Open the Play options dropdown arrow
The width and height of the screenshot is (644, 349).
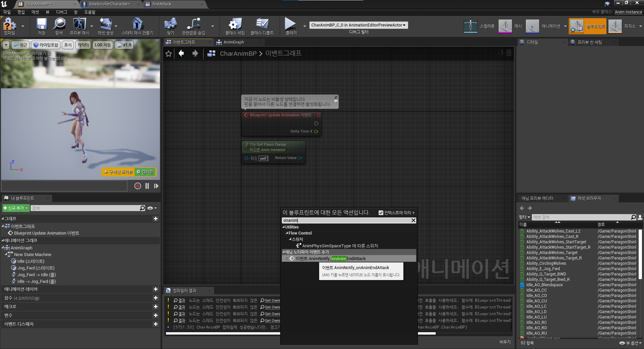click(x=304, y=26)
